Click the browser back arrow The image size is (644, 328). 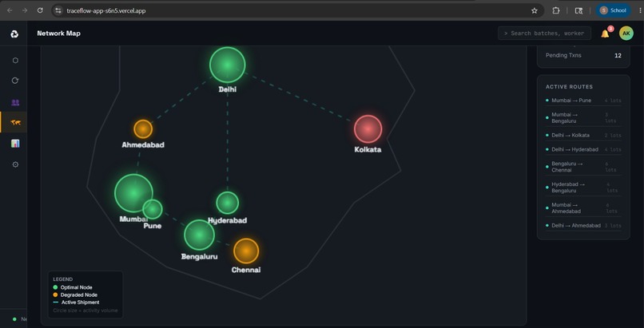pos(10,10)
